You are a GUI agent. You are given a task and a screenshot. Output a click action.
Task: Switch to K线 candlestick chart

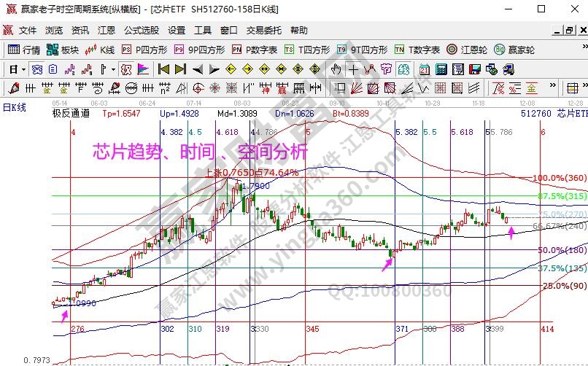[100, 50]
